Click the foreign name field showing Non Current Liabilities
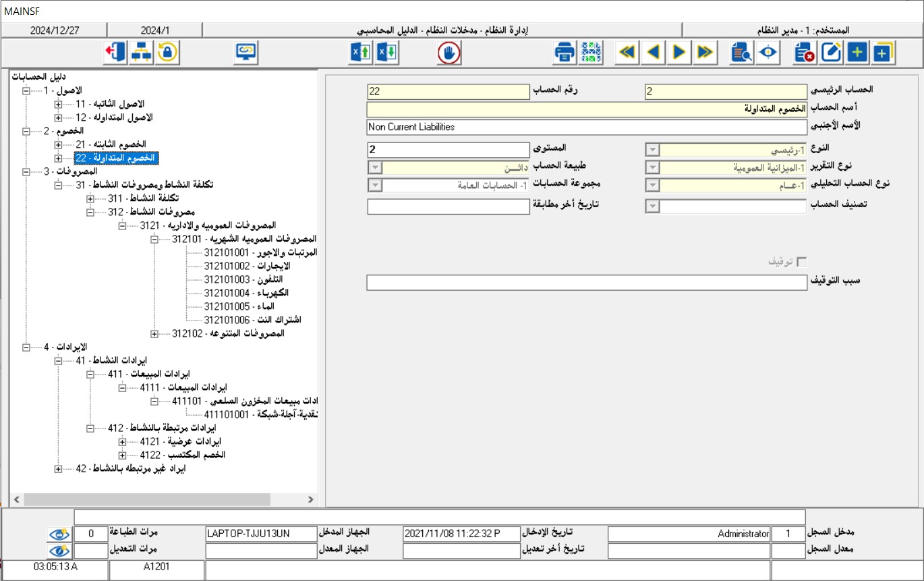The height and width of the screenshot is (581, 924). 587,127
